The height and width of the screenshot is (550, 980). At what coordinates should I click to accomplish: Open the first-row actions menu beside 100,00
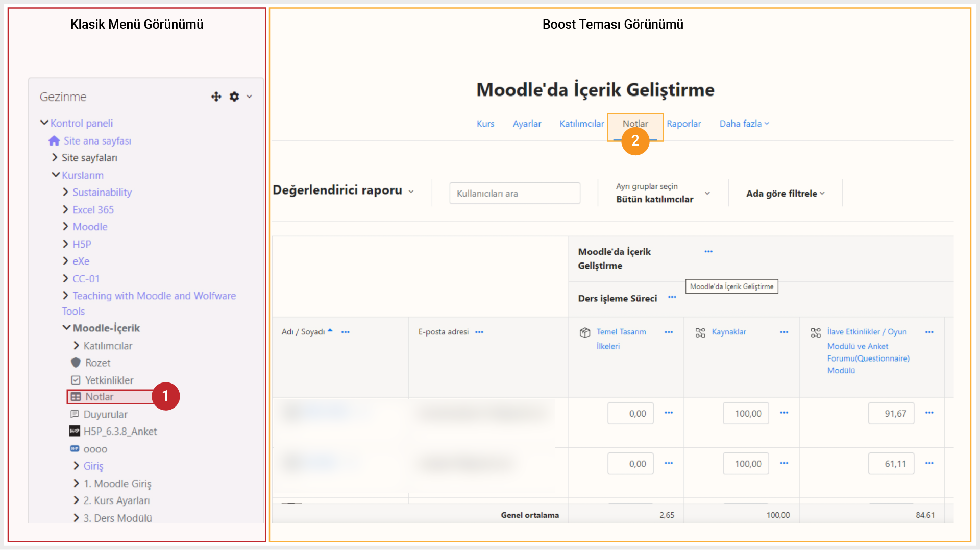[784, 413]
